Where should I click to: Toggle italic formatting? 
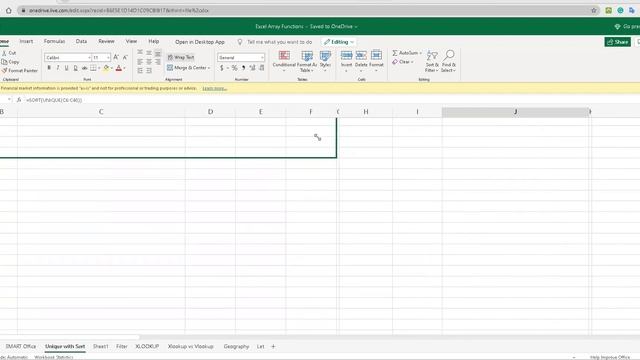pyautogui.click(x=58, y=68)
